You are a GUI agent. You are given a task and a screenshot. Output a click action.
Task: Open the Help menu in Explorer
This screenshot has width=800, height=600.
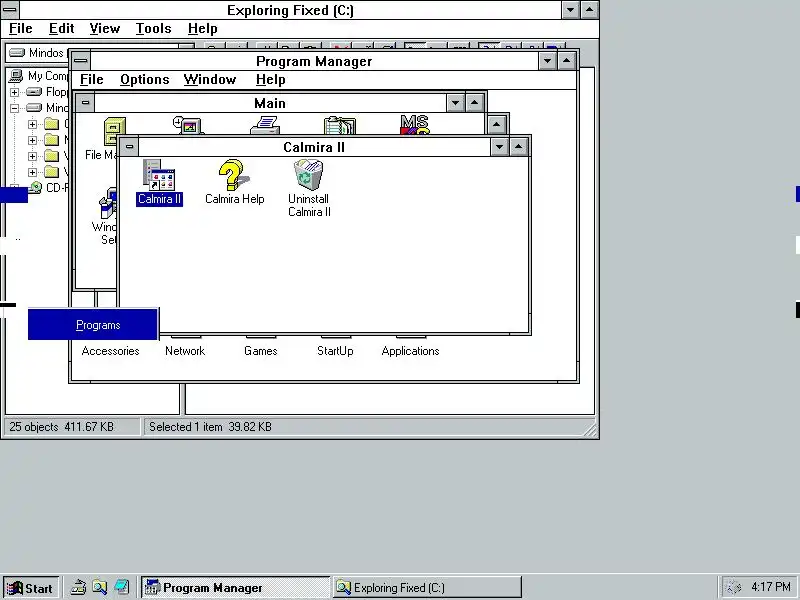[203, 29]
